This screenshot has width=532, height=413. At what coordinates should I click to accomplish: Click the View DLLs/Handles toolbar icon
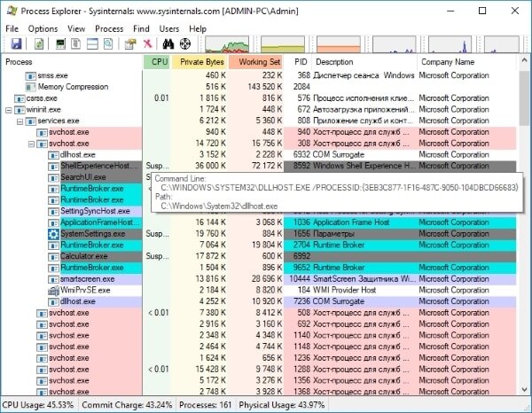[x=108, y=43]
